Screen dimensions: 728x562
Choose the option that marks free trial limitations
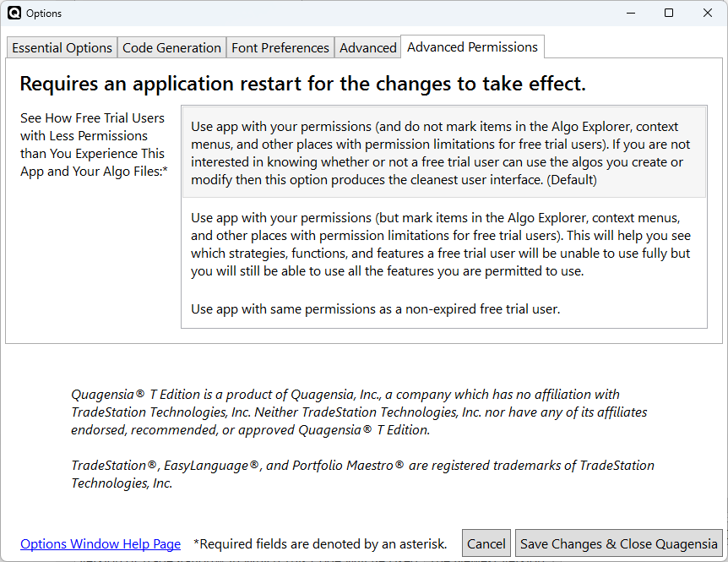click(444, 244)
